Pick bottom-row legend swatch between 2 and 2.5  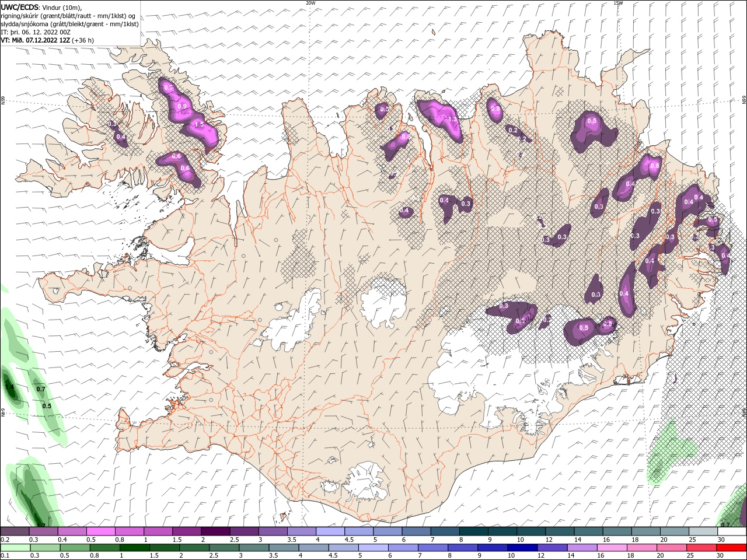(x=194, y=548)
